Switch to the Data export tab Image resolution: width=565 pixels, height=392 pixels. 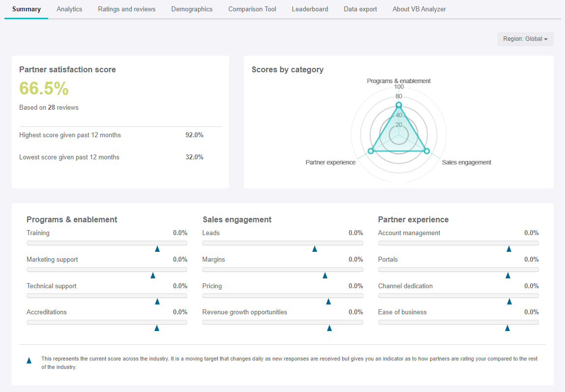[360, 9]
